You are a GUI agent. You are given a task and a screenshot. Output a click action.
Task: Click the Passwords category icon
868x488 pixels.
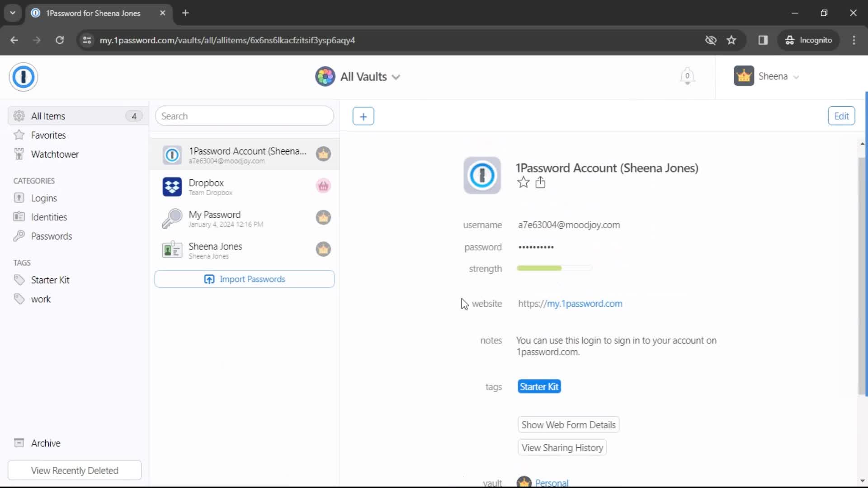[x=19, y=237]
